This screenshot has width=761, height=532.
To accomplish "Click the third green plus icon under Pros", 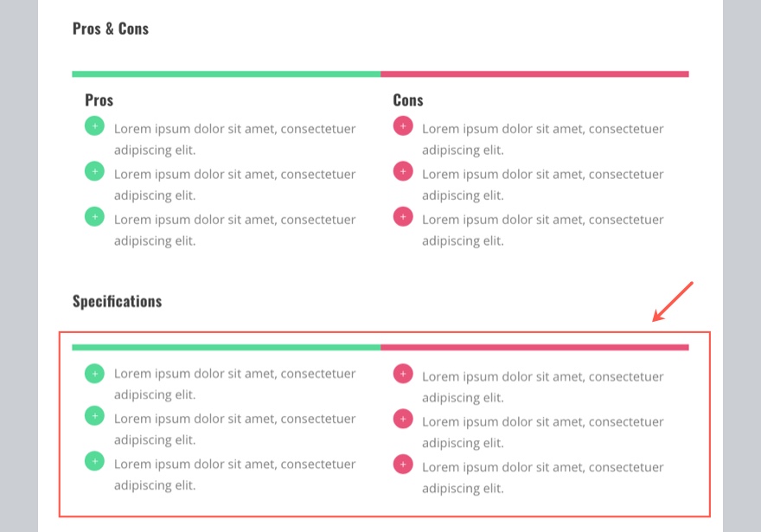I will tap(94, 216).
